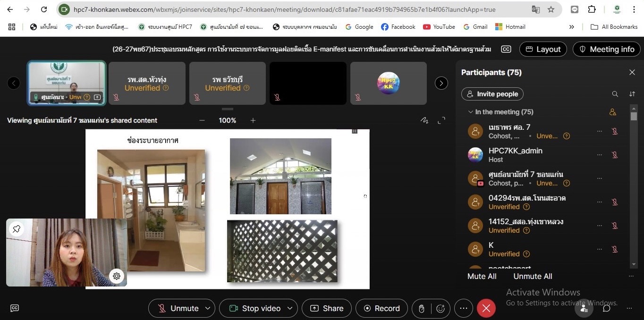This screenshot has height=320, width=644.
Task: Click Mute All participants
Action: pos(482,276)
